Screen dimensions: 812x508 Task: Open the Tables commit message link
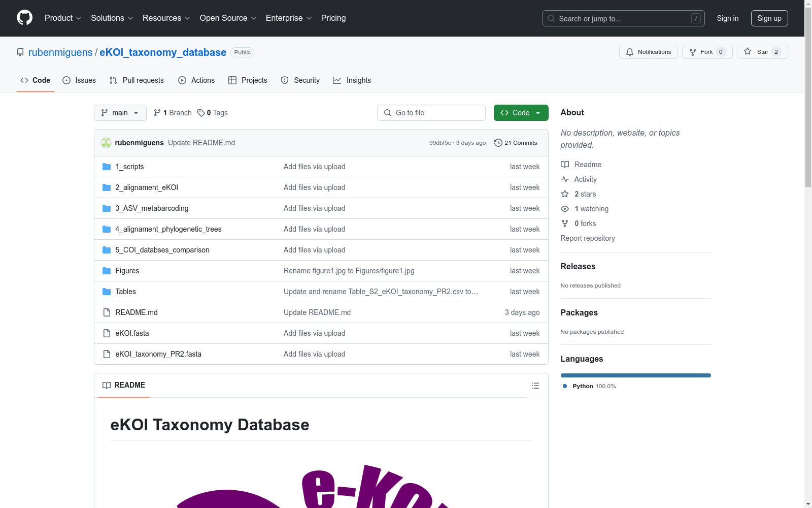(x=381, y=292)
